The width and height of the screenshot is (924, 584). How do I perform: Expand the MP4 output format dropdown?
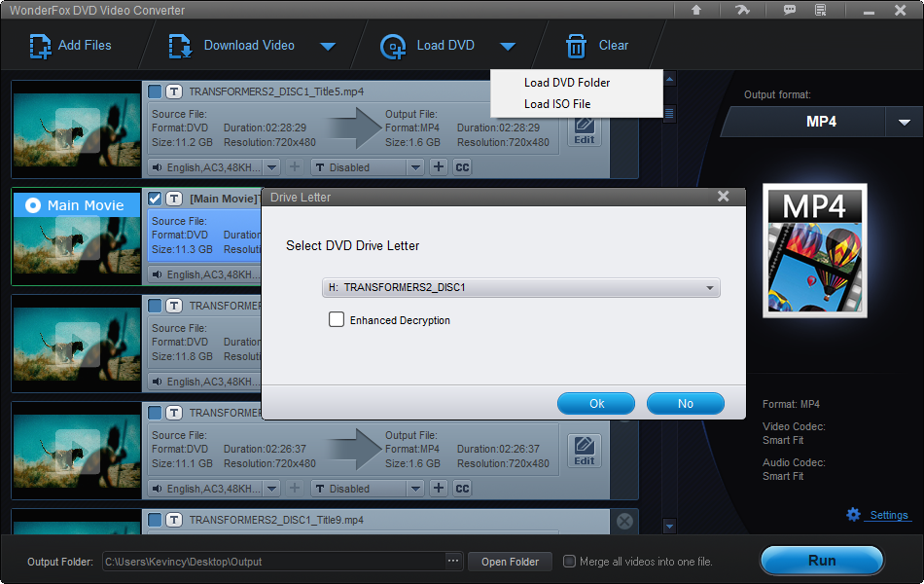pos(906,123)
